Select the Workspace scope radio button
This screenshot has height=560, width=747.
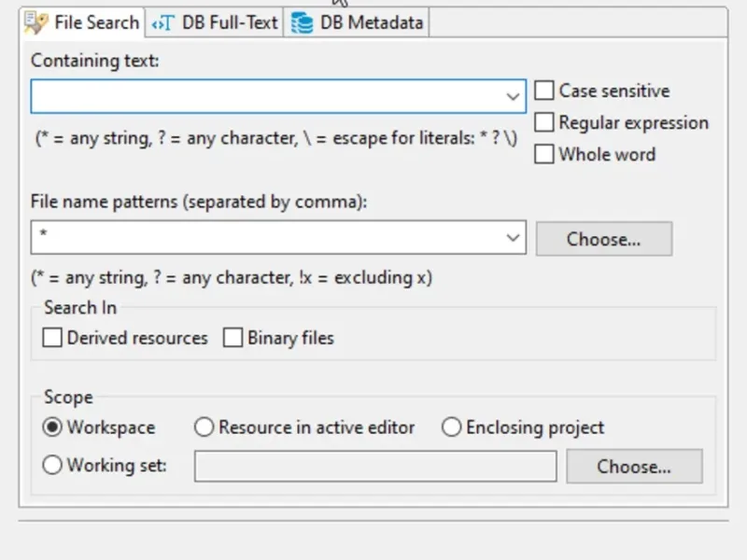(53, 427)
